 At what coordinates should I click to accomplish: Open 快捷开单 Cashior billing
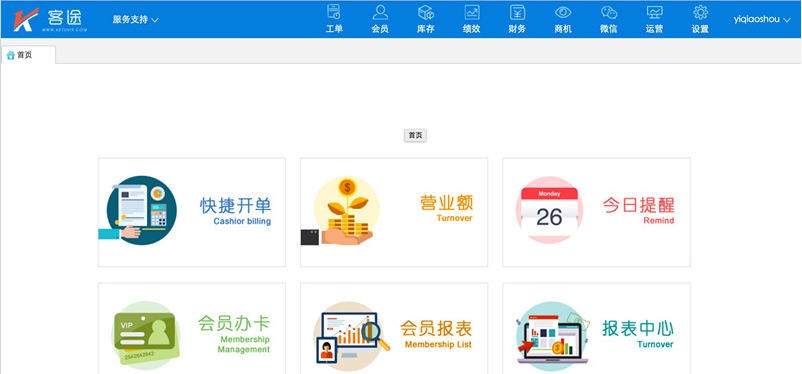coord(235,212)
